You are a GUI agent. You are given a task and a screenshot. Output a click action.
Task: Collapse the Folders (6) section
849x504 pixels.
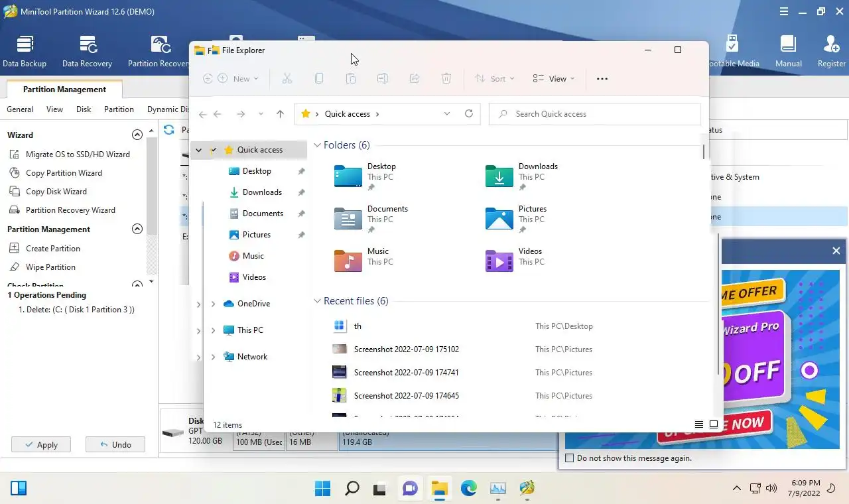(x=318, y=145)
